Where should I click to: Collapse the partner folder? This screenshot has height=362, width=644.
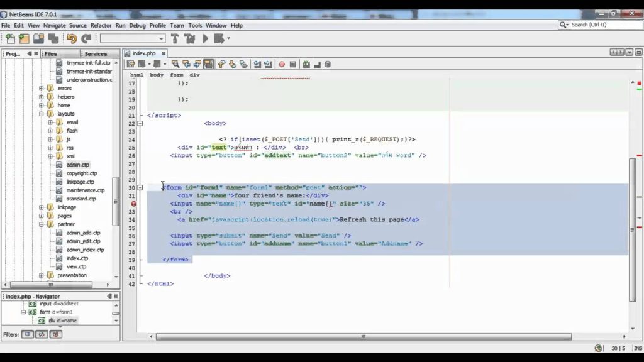click(x=42, y=224)
